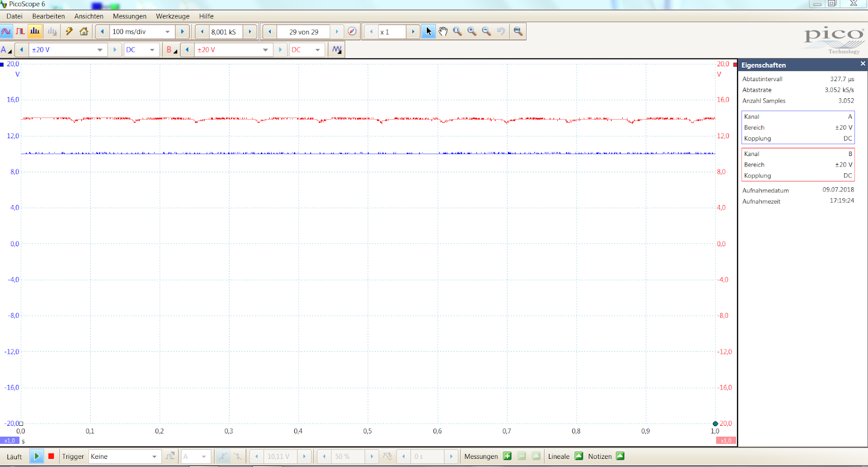Open channel A options button
The width and height of the screenshot is (868, 467).
click(6, 50)
